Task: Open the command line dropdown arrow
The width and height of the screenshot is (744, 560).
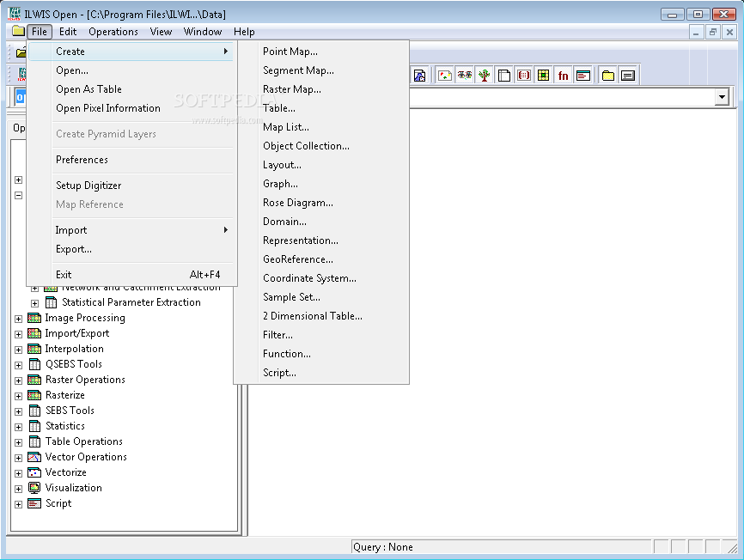Action: (722, 98)
